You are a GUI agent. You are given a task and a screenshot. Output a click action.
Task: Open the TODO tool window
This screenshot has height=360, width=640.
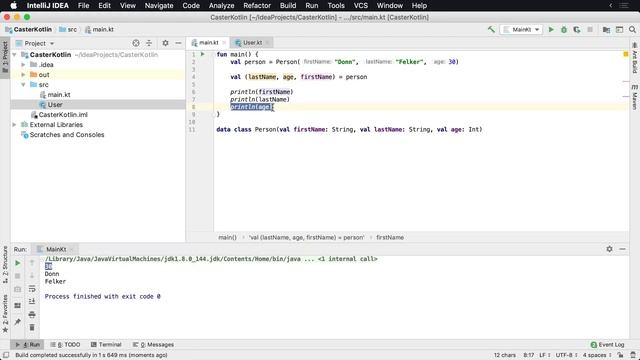(x=65, y=344)
